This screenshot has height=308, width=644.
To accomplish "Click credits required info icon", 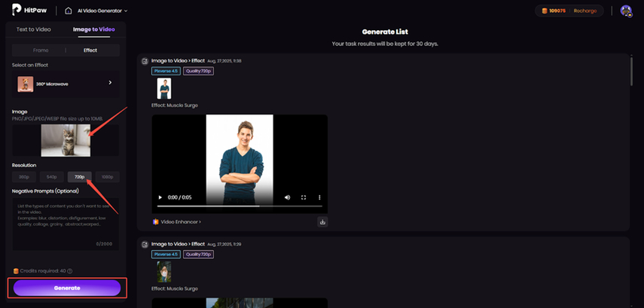I will point(70,271).
